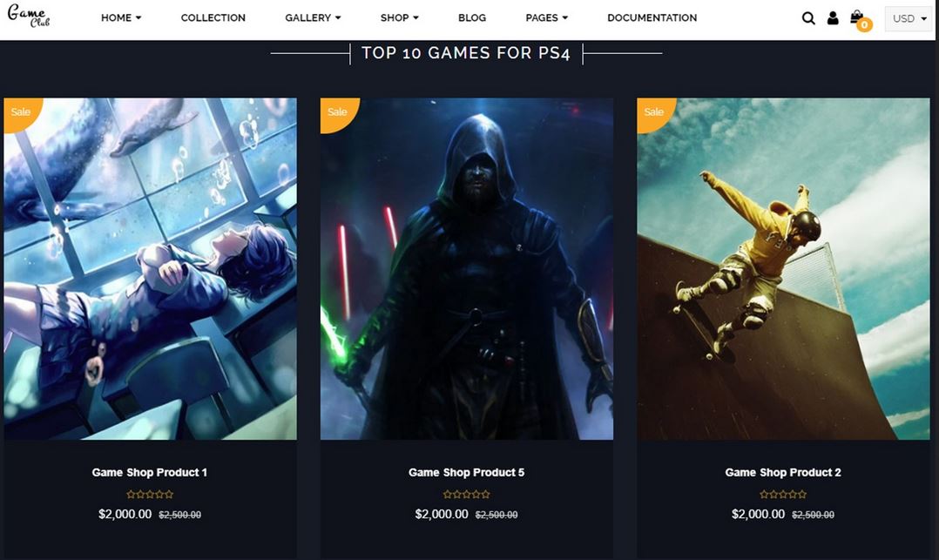
Task: Rate Game Shop Product 1 with stars
Action: (150, 494)
